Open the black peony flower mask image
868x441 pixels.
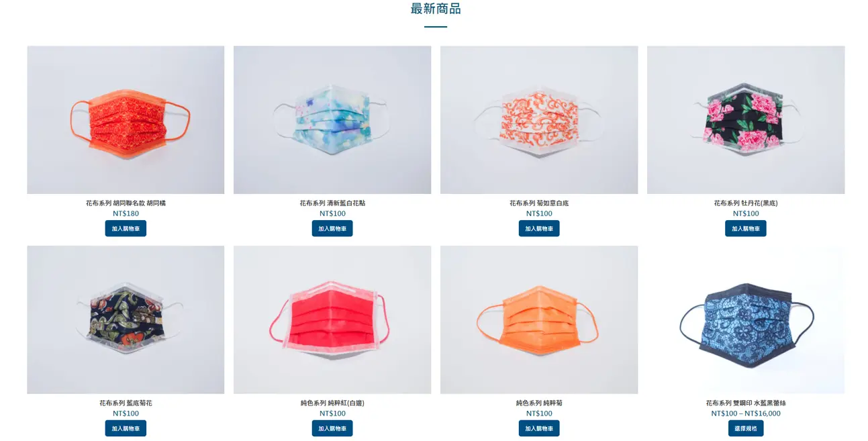746,120
